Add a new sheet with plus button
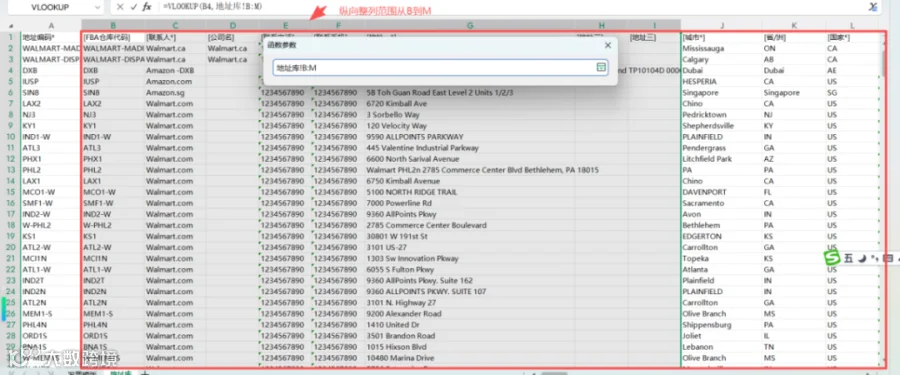This screenshot has height=375, width=900. (x=145, y=373)
